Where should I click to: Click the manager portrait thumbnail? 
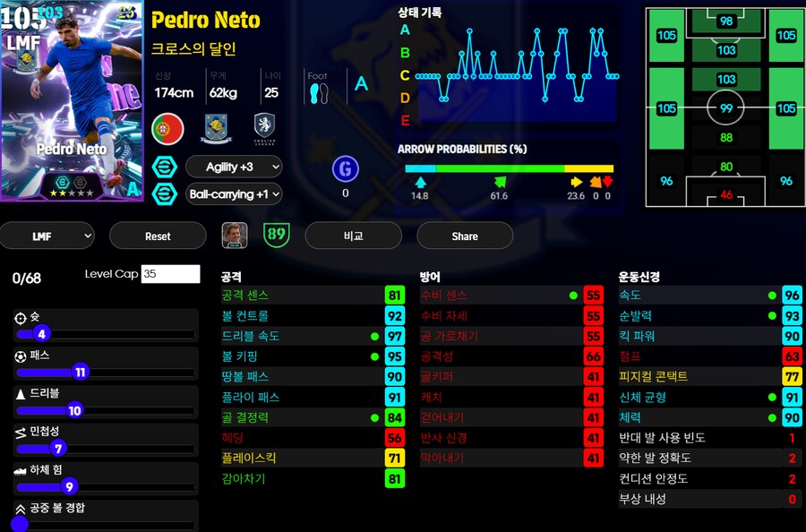[x=235, y=236]
